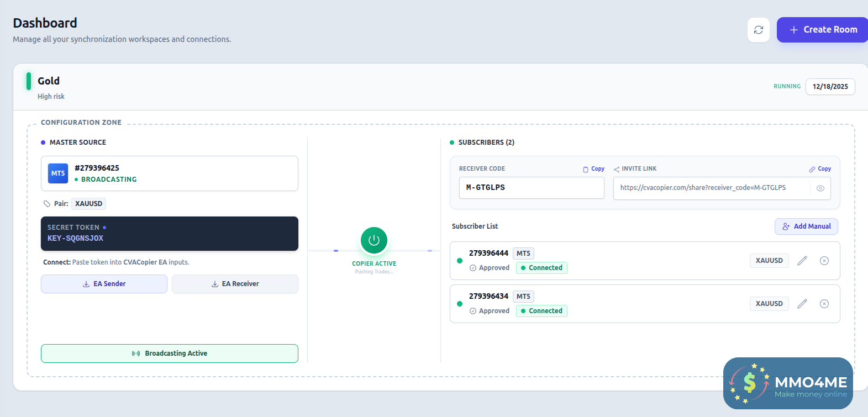868x417 pixels.
Task: Copy the invite link
Action: (x=820, y=169)
